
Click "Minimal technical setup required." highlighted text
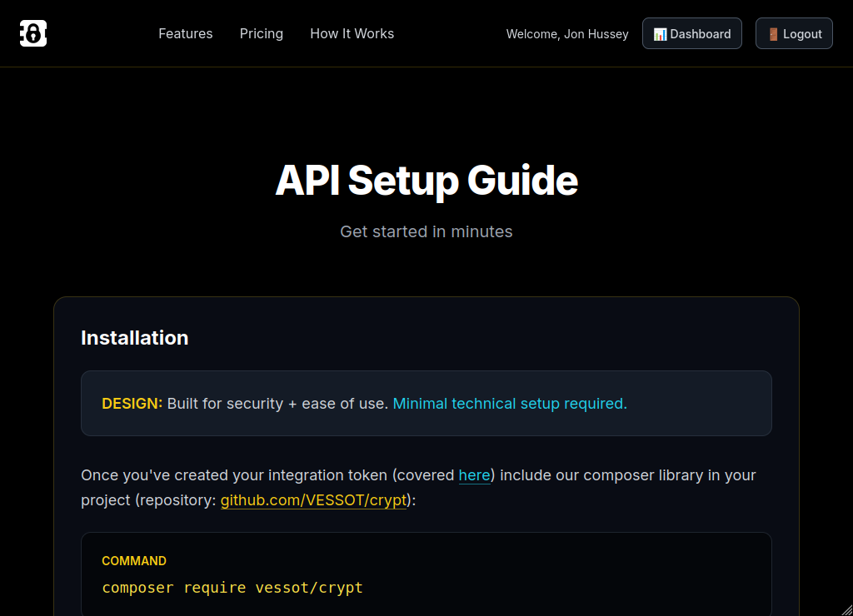pos(510,404)
